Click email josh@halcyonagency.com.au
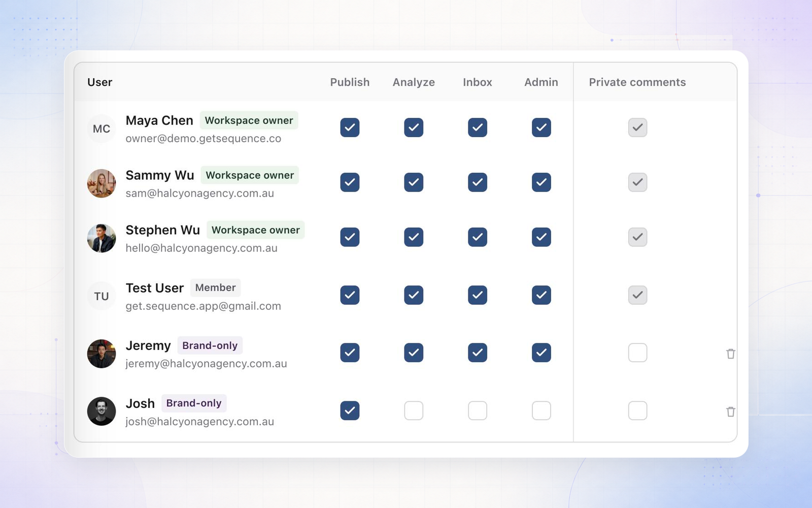 pos(199,422)
